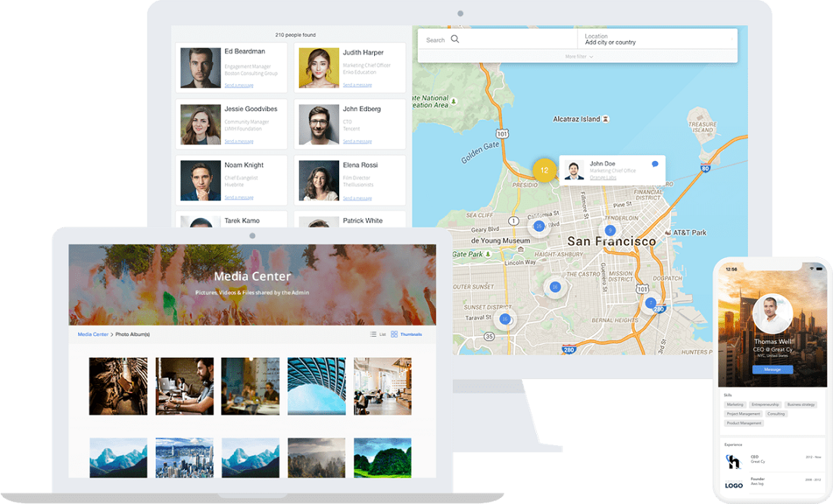
Task: Open the dark library corridor thumbnail
Action: (x=118, y=386)
